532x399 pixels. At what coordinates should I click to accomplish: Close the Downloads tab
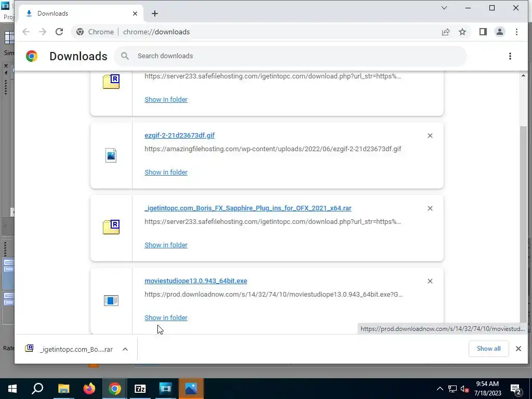[135, 14]
